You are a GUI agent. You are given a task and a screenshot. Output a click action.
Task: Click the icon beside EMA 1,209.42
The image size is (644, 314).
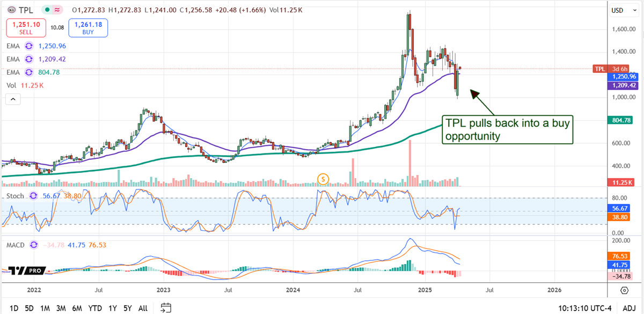pos(28,59)
